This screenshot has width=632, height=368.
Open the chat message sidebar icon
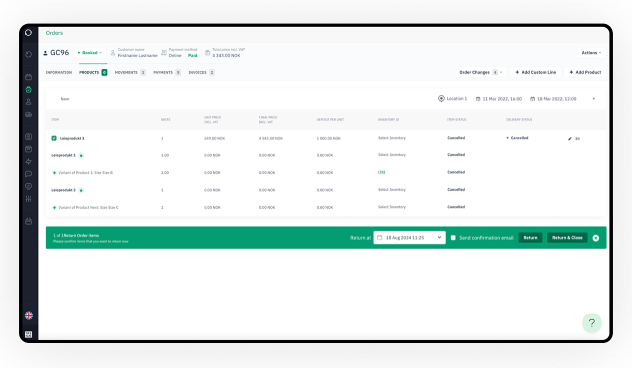pos(29,174)
